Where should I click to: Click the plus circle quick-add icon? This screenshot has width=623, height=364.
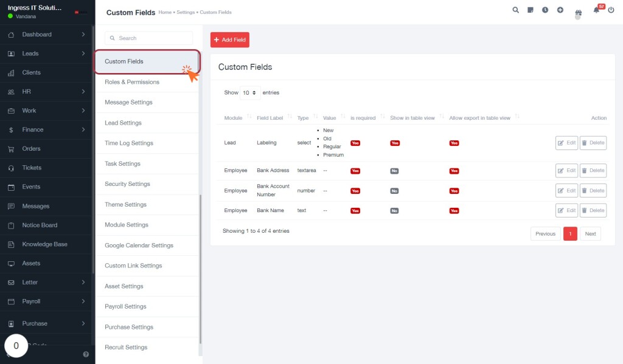coord(560,10)
